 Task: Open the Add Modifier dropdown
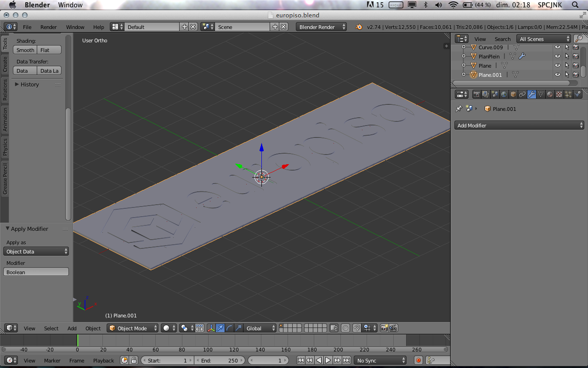click(519, 126)
